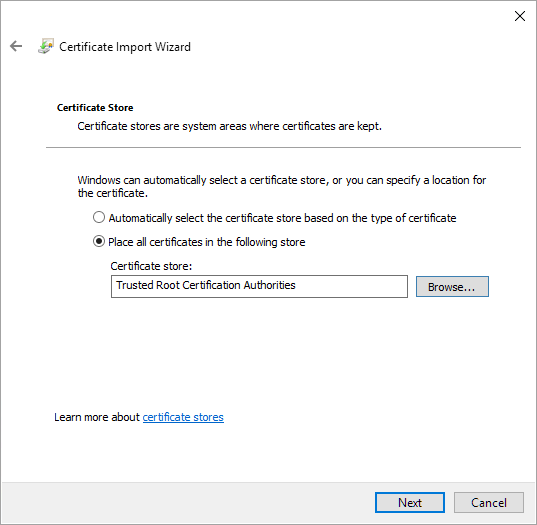The width and height of the screenshot is (537, 525).
Task: Click the 'Automatically select the certificate store' label
Action: (x=282, y=218)
